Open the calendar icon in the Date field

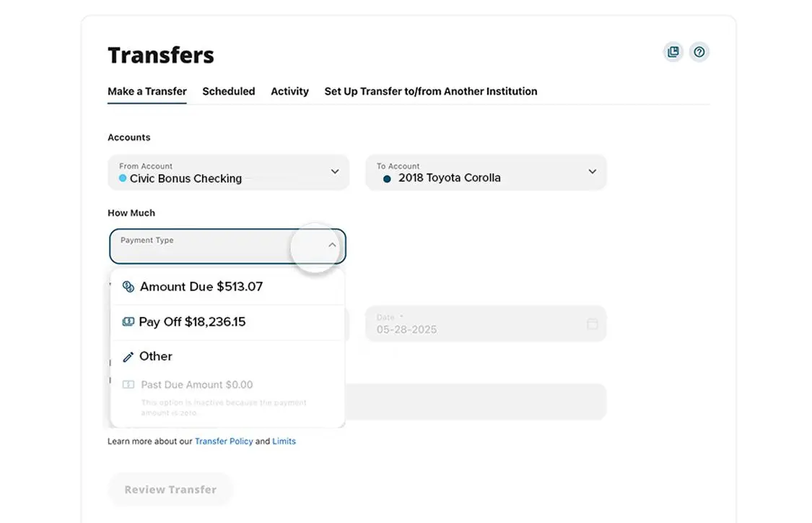pos(592,324)
